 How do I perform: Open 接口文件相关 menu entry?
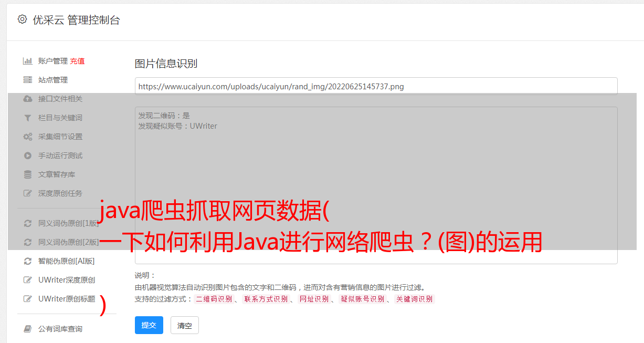click(60, 99)
